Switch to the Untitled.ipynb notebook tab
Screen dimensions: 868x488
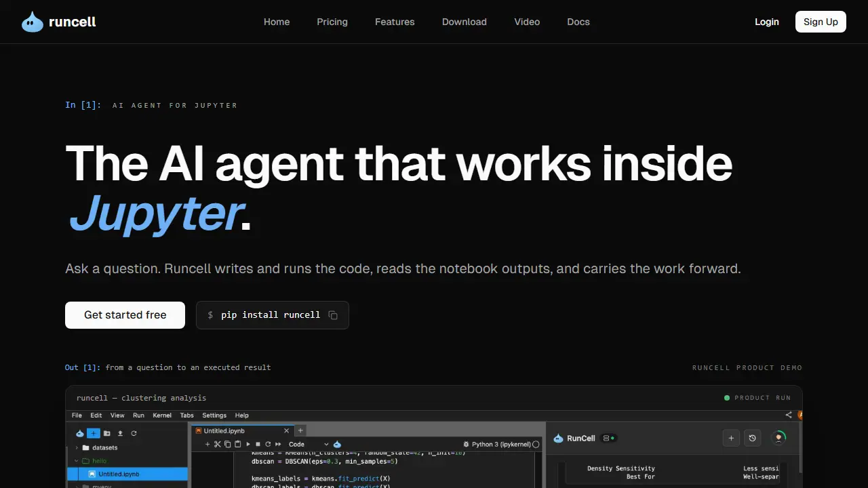(242, 430)
